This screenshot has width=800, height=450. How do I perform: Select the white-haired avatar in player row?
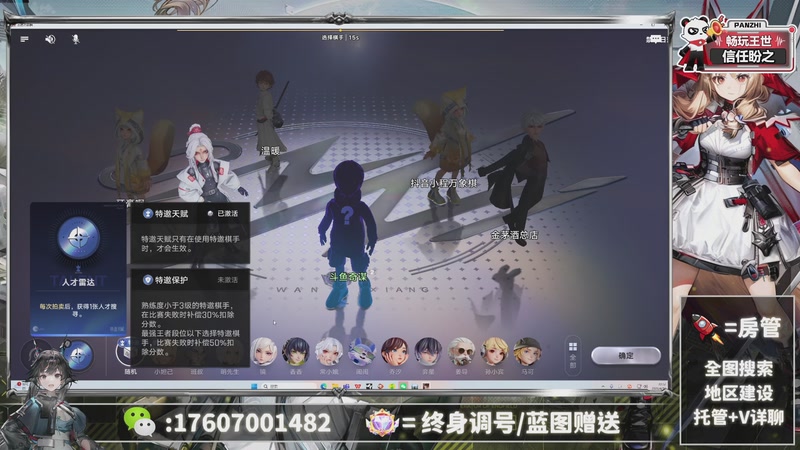263,350
